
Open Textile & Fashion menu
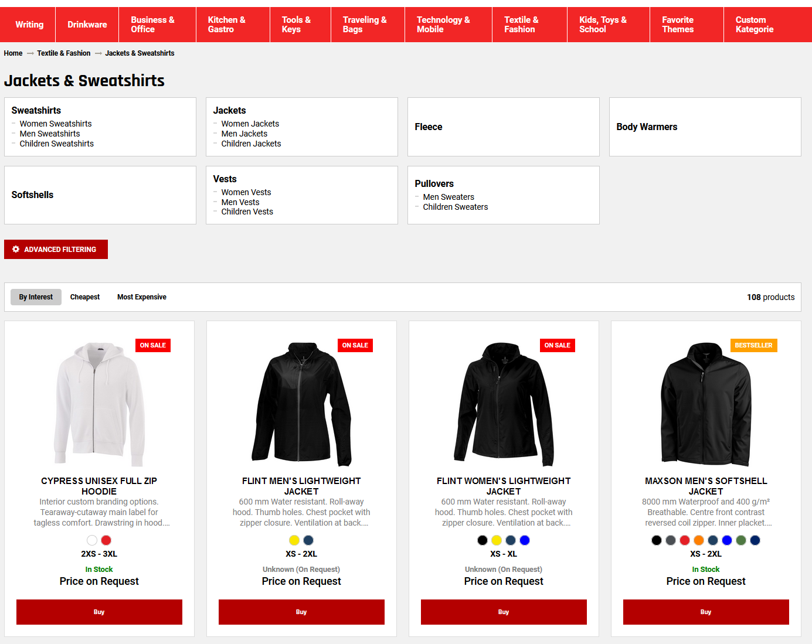point(529,25)
